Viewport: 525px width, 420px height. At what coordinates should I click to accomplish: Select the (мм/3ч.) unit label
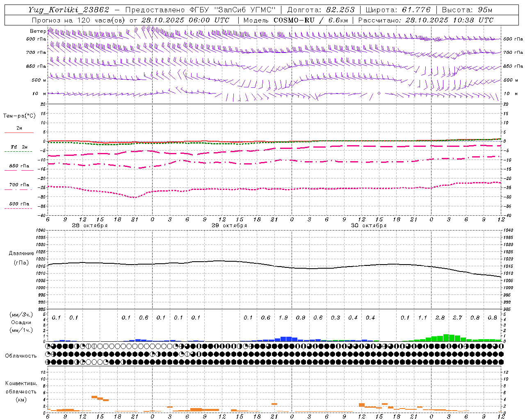(21, 315)
